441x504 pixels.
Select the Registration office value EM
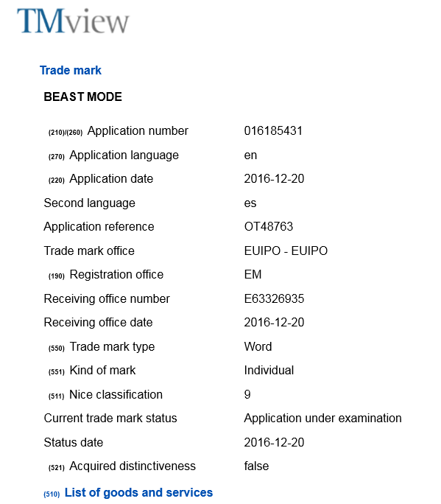click(253, 275)
